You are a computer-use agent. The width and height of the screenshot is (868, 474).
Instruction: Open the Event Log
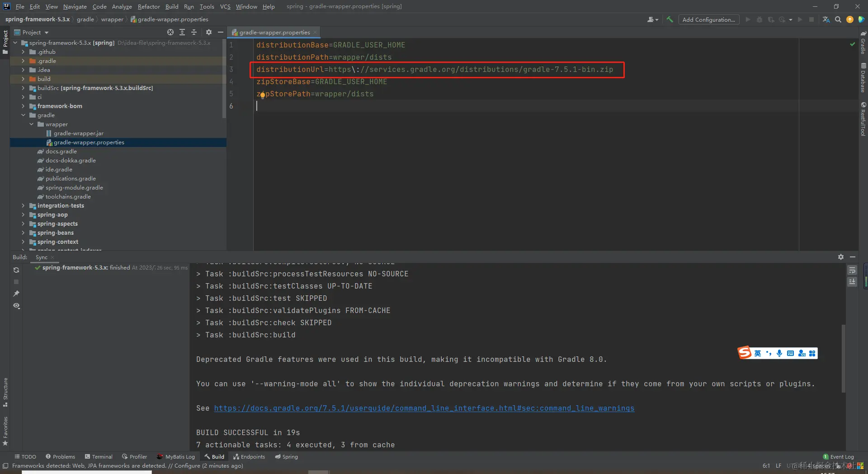tap(838, 457)
